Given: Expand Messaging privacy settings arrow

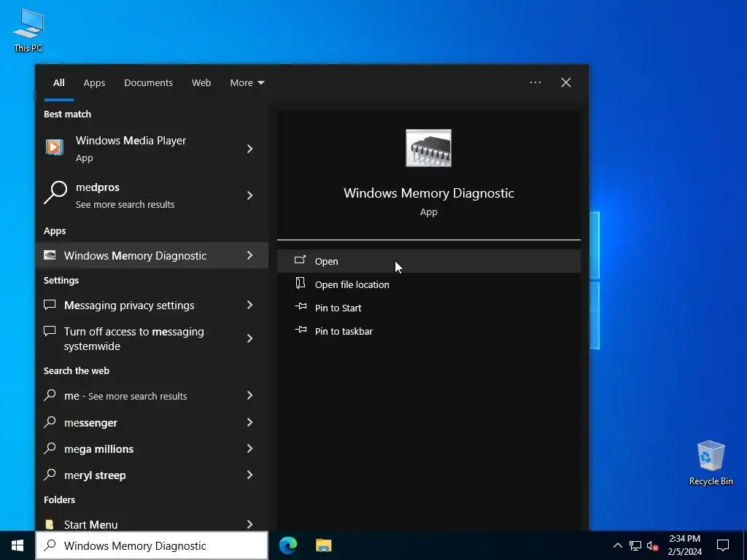Looking at the screenshot, I should 249,306.
